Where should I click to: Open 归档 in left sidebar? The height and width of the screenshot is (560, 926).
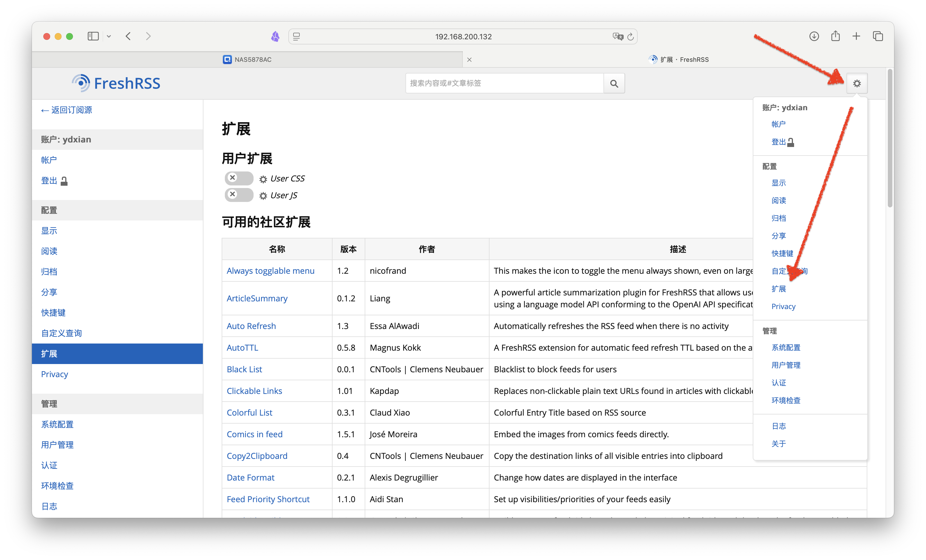pos(49,271)
